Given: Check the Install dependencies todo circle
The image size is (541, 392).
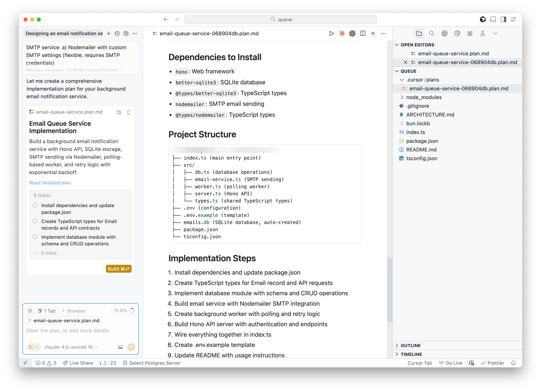Looking at the screenshot, I should [35, 205].
